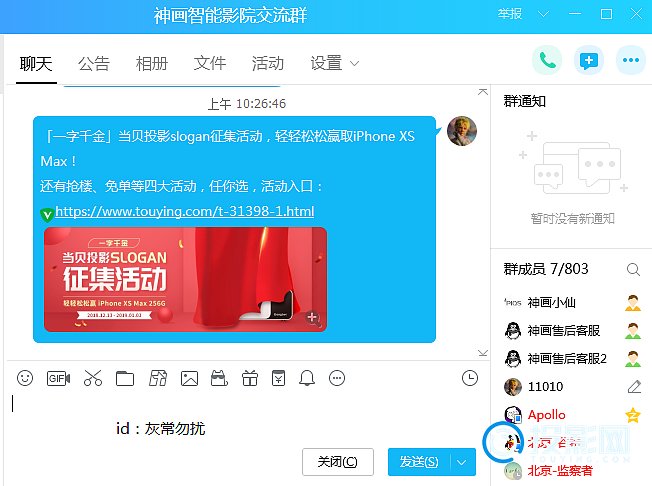Switch to the 聊天 tab
652x486 pixels.
coord(36,64)
